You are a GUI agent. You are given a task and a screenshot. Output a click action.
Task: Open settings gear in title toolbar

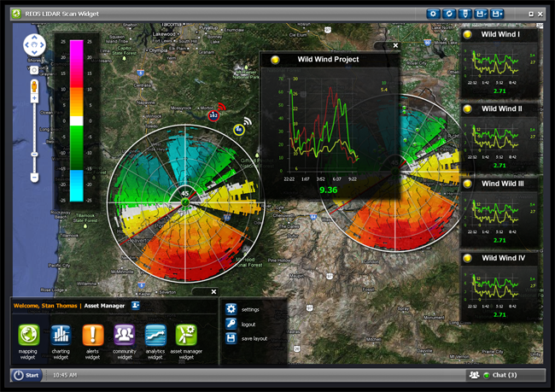click(x=433, y=14)
